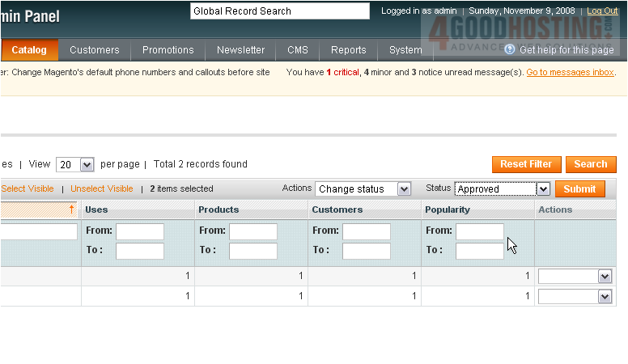Viewport: 628px width, 364px height.
Task: Click the orange Search button
Action: (x=590, y=164)
